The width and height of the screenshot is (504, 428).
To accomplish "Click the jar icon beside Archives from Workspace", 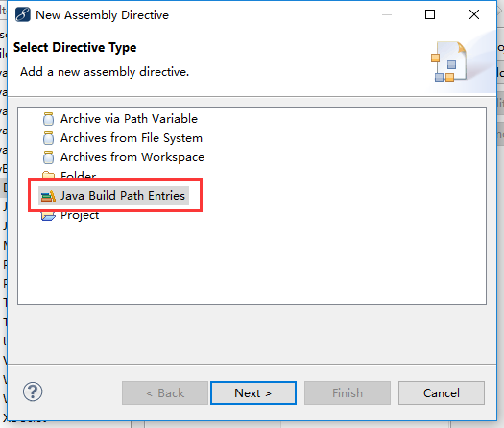I will coord(48,157).
